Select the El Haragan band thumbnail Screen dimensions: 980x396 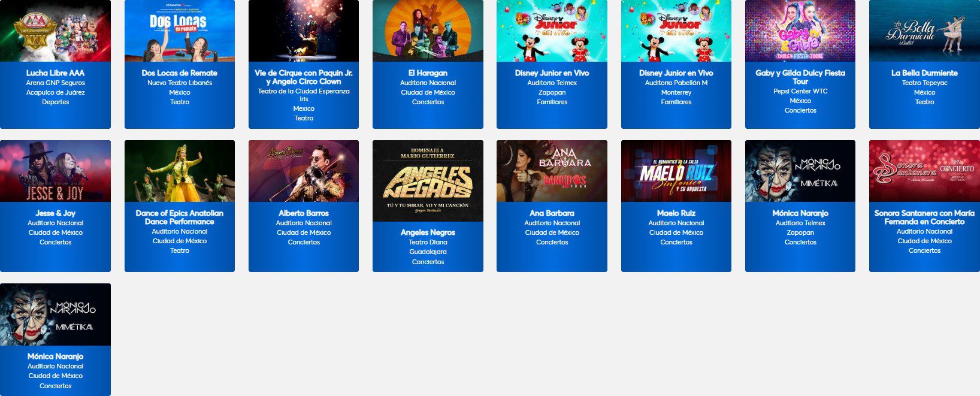coord(428,31)
